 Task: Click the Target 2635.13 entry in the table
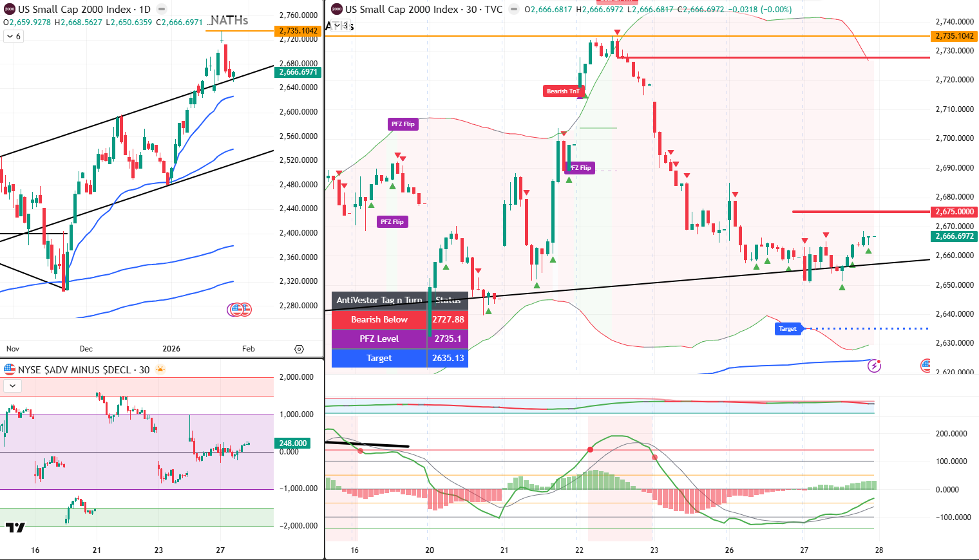click(x=399, y=358)
